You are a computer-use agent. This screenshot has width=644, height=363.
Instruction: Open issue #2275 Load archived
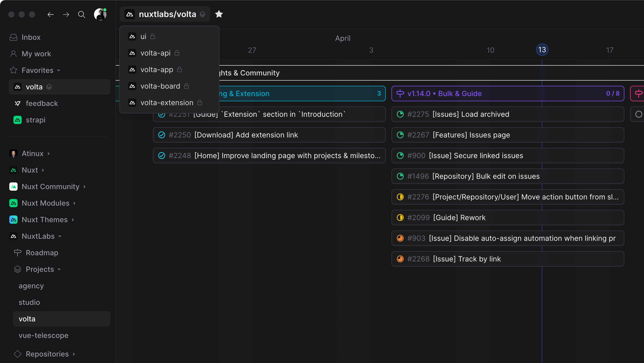pos(508,114)
